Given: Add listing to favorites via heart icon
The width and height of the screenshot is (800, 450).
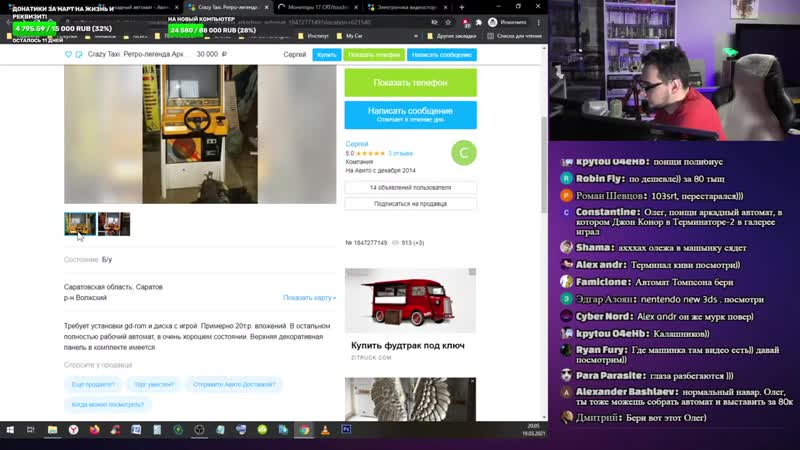Looking at the screenshot, I should pyautogui.click(x=68, y=54).
